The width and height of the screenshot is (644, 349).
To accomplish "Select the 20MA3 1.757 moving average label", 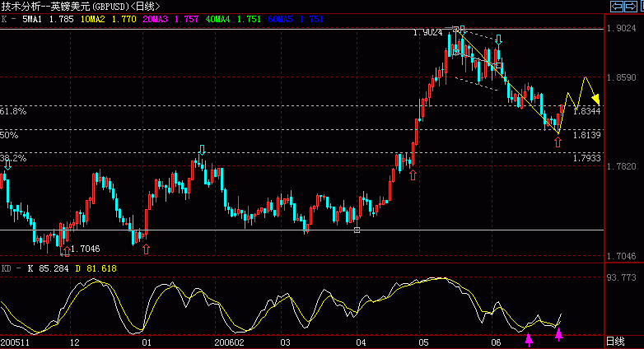I will pos(170,19).
